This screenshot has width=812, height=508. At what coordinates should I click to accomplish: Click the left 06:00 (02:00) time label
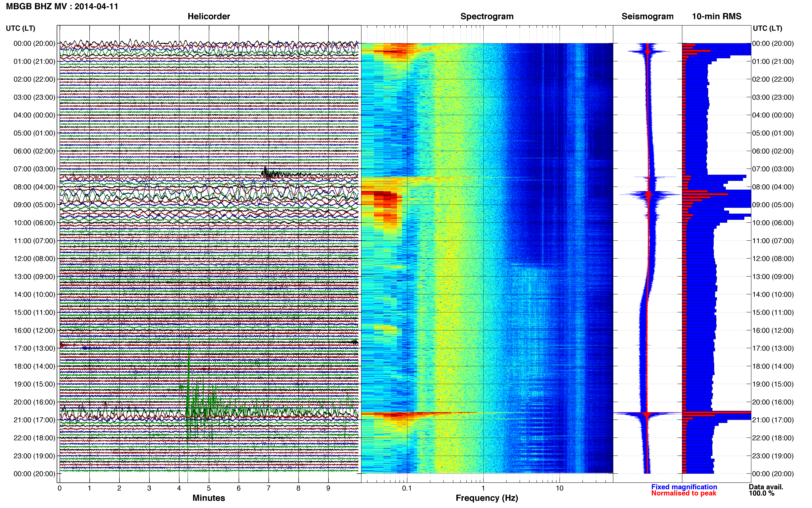(x=34, y=151)
